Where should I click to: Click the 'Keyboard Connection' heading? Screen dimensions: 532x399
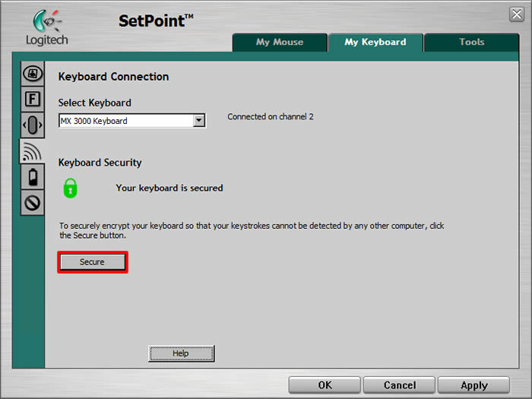click(114, 77)
